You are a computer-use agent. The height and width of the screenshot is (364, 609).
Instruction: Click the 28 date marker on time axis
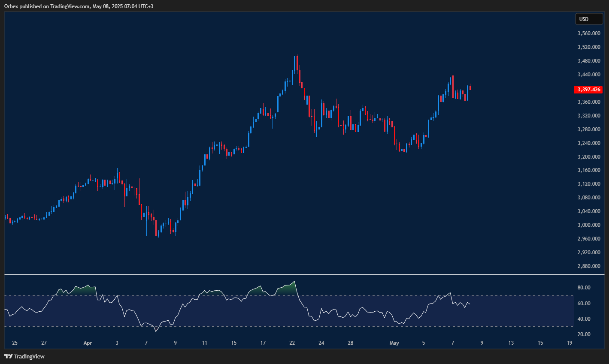351,343
